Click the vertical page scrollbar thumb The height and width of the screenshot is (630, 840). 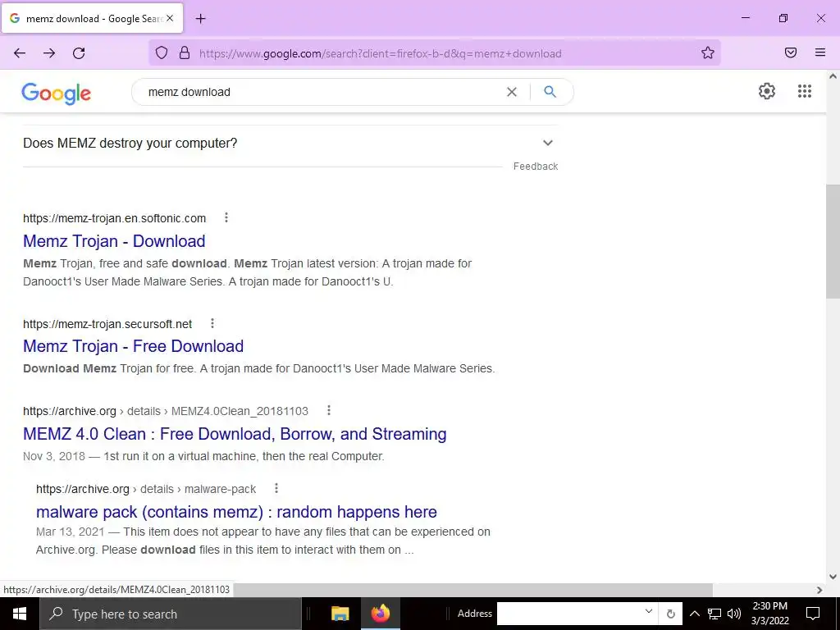(833, 242)
